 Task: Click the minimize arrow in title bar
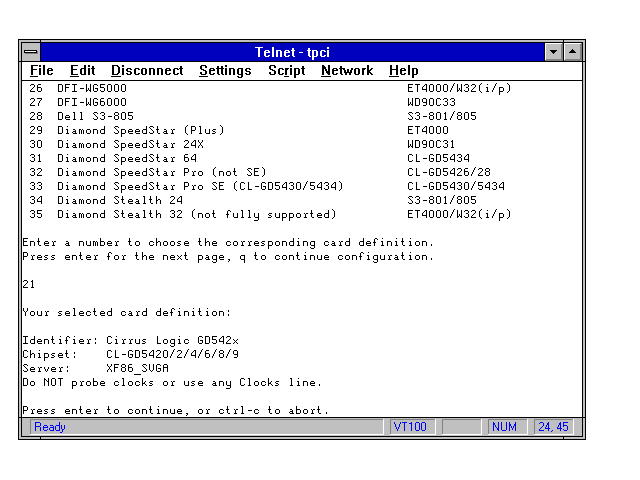554,51
